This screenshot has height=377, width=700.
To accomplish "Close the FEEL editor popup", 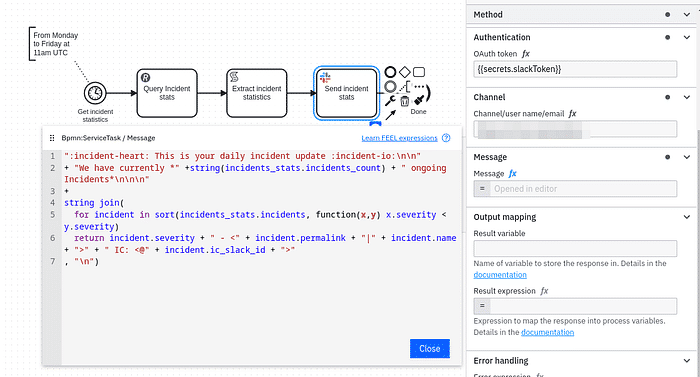I will pos(429,348).
